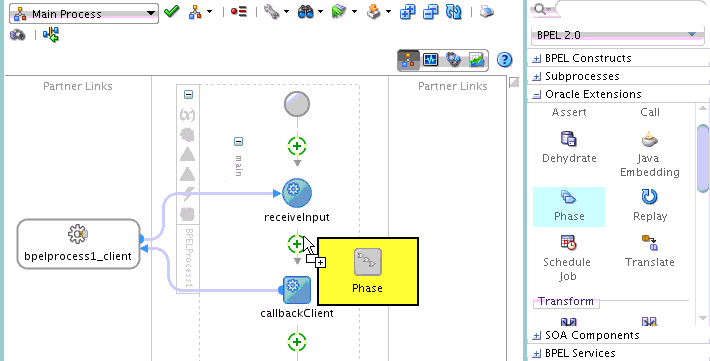Screen dimensions: 710x361
Task: Click the hierarchy tree toolbar icon
Action: (195, 12)
